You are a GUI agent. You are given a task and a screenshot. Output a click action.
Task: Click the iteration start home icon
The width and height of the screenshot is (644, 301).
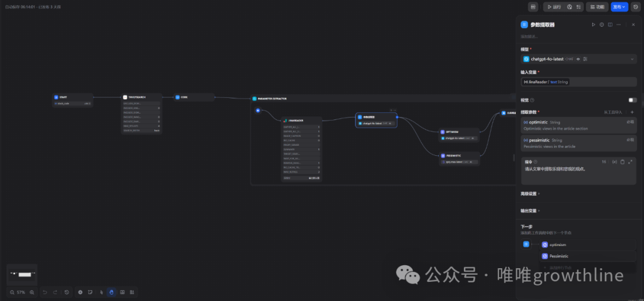click(x=258, y=110)
